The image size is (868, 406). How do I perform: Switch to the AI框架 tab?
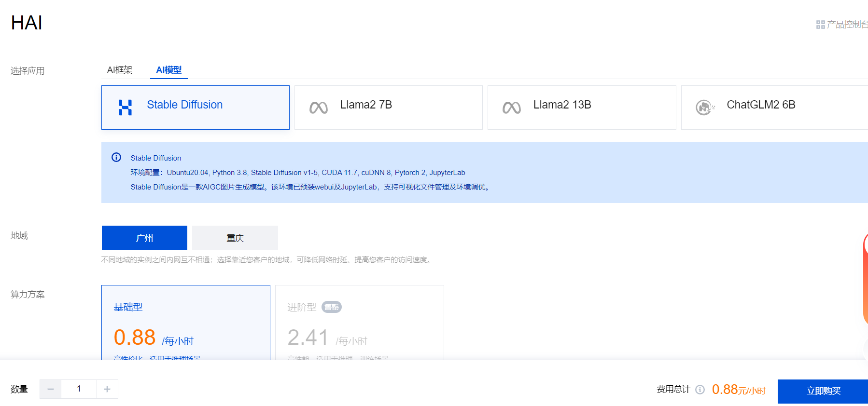(x=120, y=70)
